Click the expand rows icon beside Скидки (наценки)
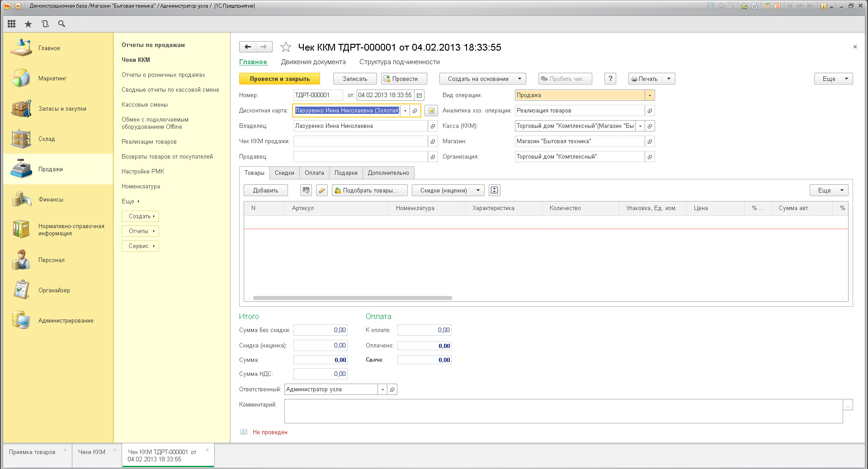868x469 pixels. point(495,190)
